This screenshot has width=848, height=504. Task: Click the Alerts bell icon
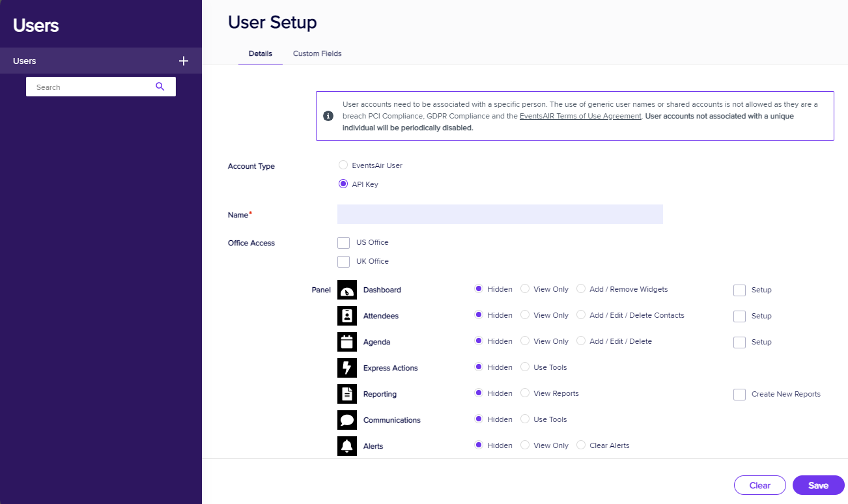(x=347, y=446)
